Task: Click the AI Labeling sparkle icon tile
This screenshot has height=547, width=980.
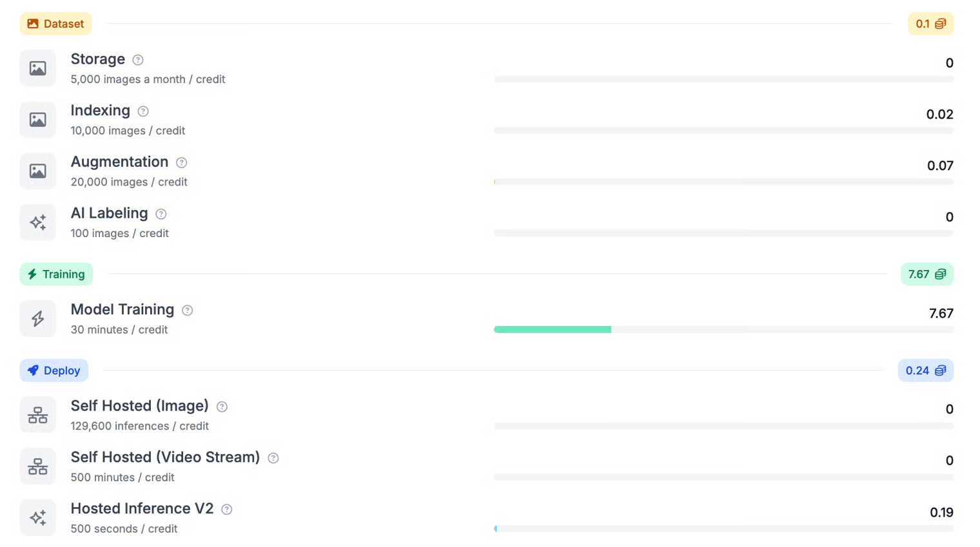Action: [x=38, y=222]
